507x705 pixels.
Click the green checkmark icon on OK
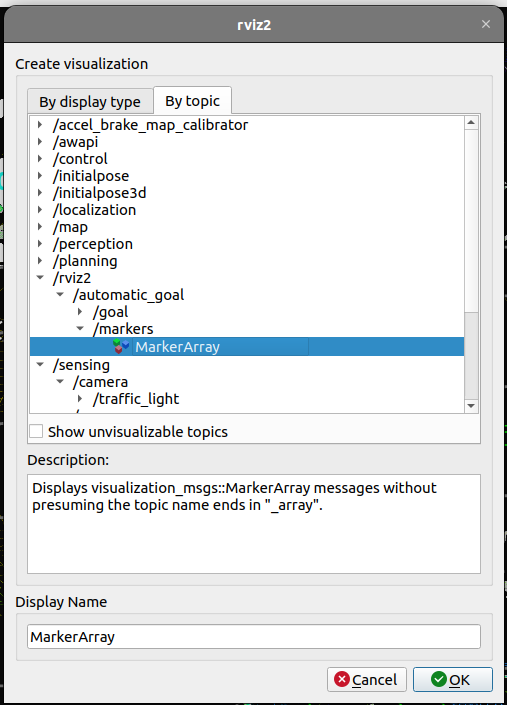click(439, 679)
